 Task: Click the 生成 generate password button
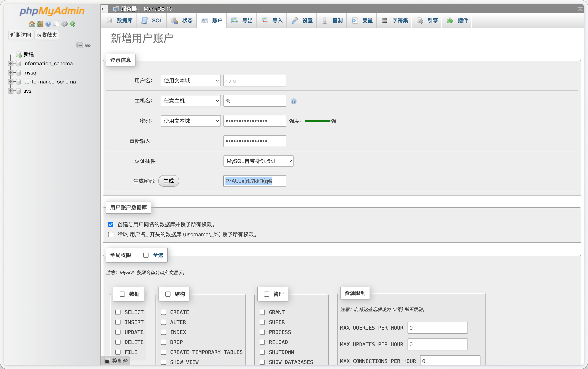[168, 181]
